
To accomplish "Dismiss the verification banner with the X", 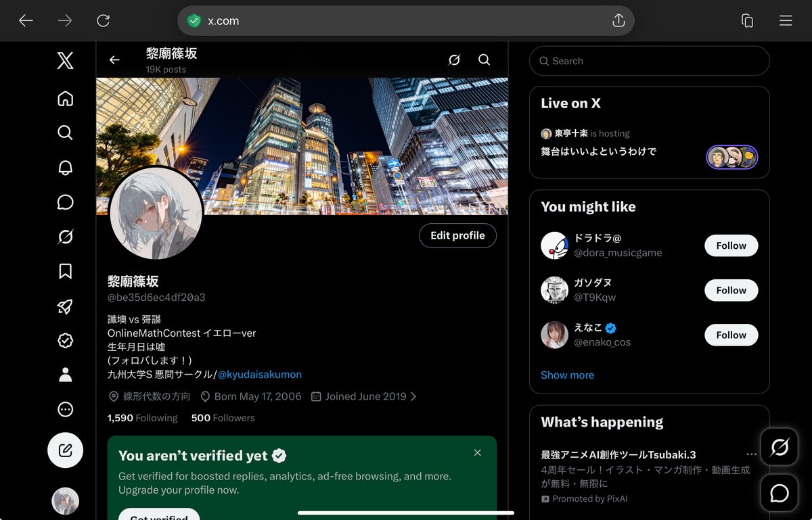I will click(x=478, y=453).
